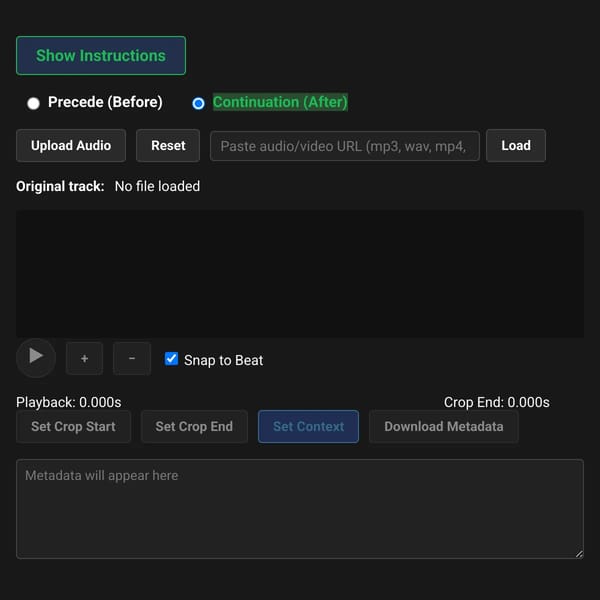Image resolution: width=600 pixels, height=600 pixels.
Task: Focus the Paste audio/video URL field
Action: (344, 146)
